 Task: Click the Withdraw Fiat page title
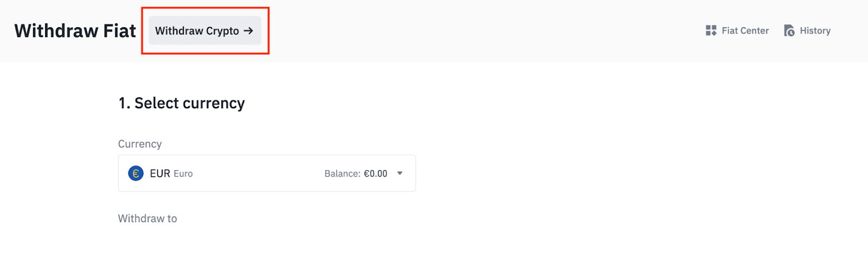pyautogui.click(x=75, y=31)
